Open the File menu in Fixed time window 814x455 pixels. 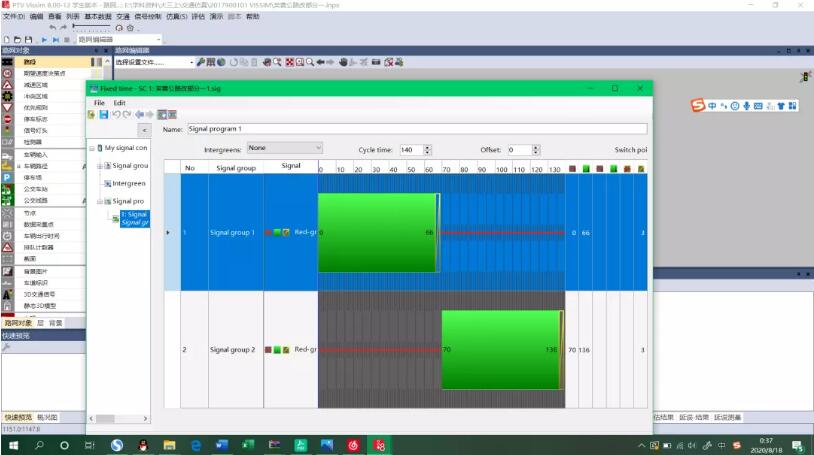click(x=99, y=103)
